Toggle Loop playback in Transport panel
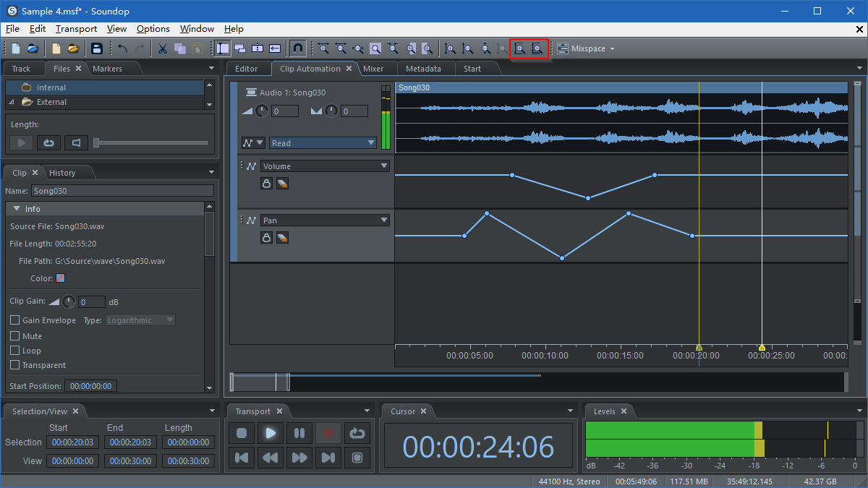Screen dimensions: 868x488 357,433
